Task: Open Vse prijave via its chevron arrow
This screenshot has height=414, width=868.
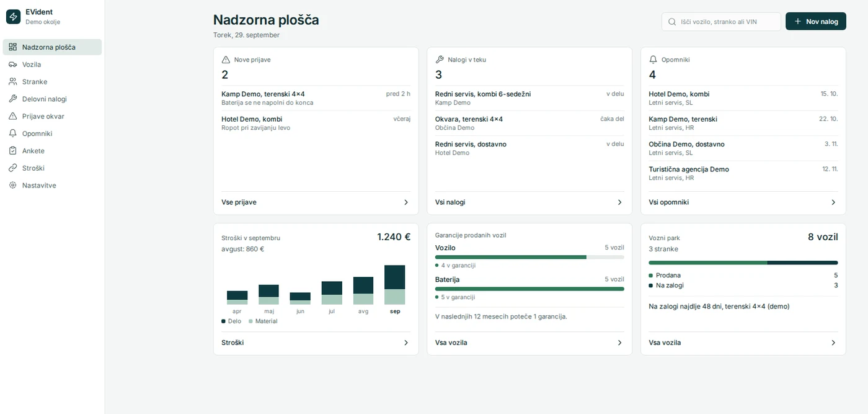Action: pos(406,202)
